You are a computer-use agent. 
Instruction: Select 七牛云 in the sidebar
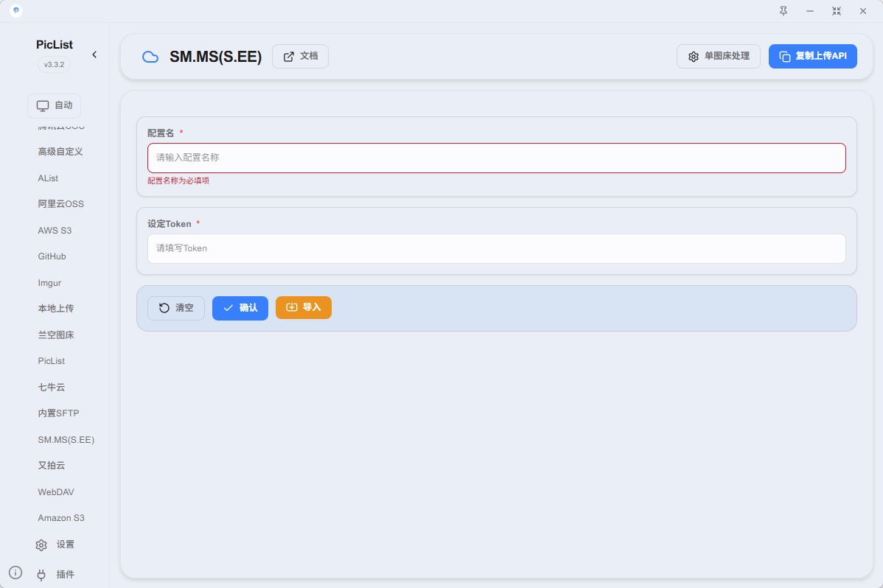click(x=52, y=387)
